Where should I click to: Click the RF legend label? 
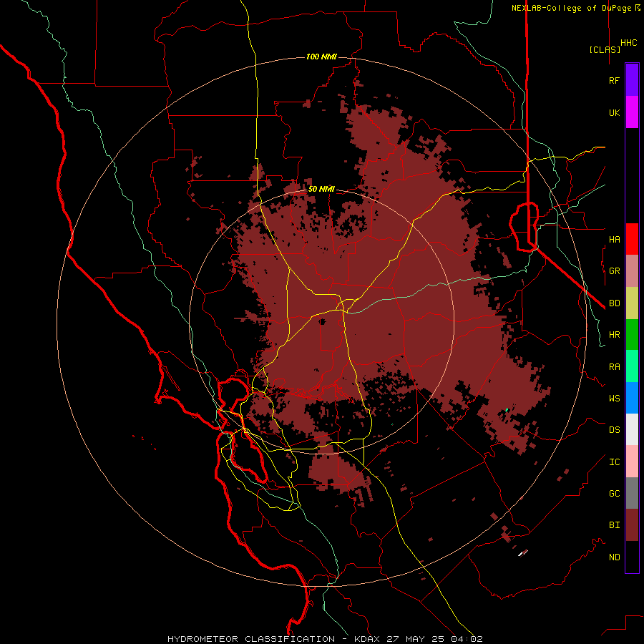point(614,80)
